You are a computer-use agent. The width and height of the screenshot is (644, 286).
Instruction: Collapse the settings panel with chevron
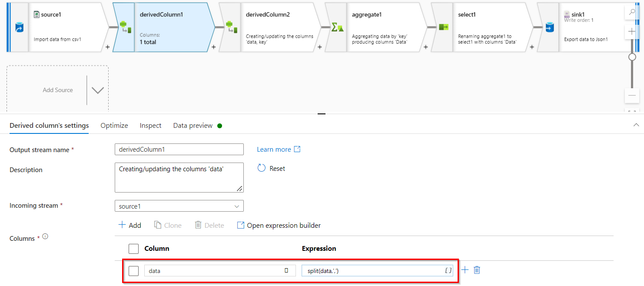[x=636, y=125]
